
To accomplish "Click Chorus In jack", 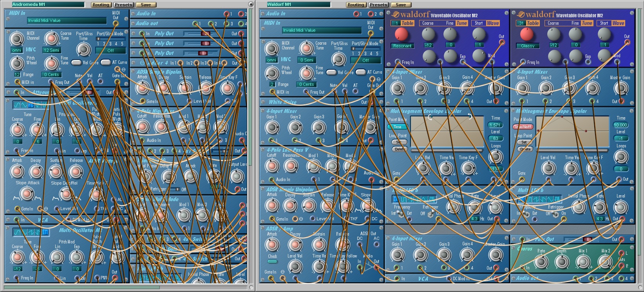I will point(523,268).
